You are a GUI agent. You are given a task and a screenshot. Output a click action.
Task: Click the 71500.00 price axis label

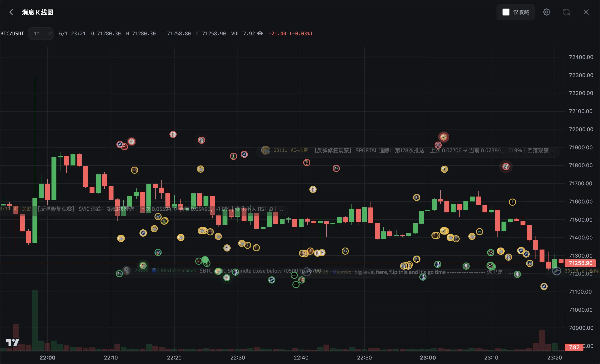pos(581,220)
